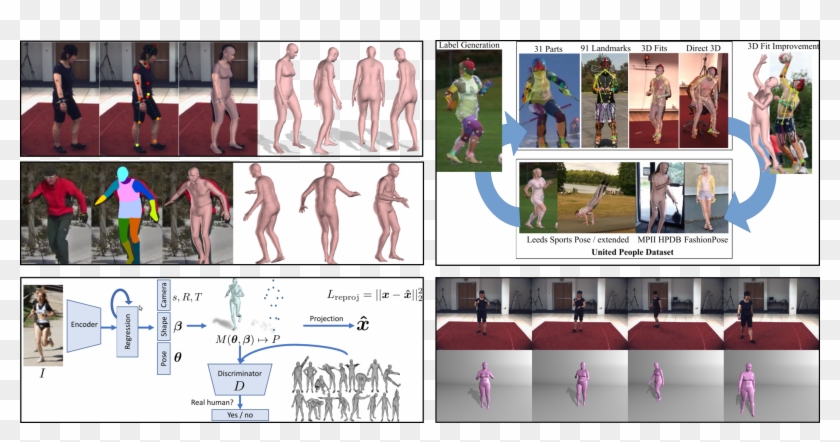Image resolution: width=840 pixels, height=442 pixels.
Task: Click the "Real human?" label
Action: click(x=212, y=402)
